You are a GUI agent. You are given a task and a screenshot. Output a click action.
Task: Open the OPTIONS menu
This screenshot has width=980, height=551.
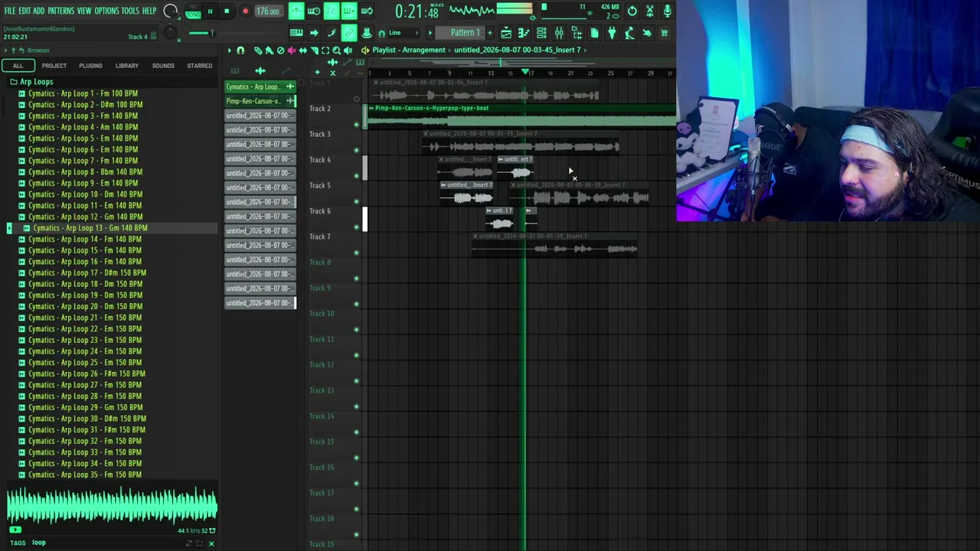106,11
